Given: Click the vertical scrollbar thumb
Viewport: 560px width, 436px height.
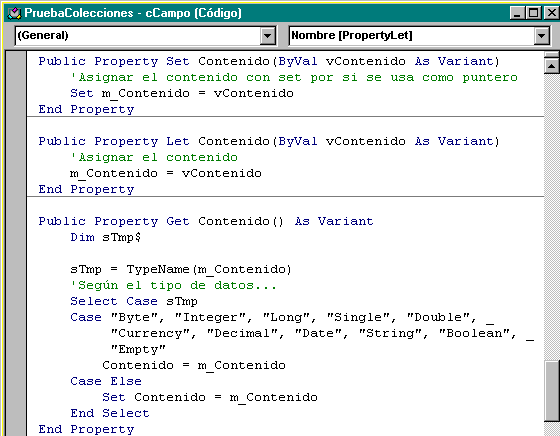Looking at the screenshot, I should (552, 391).
